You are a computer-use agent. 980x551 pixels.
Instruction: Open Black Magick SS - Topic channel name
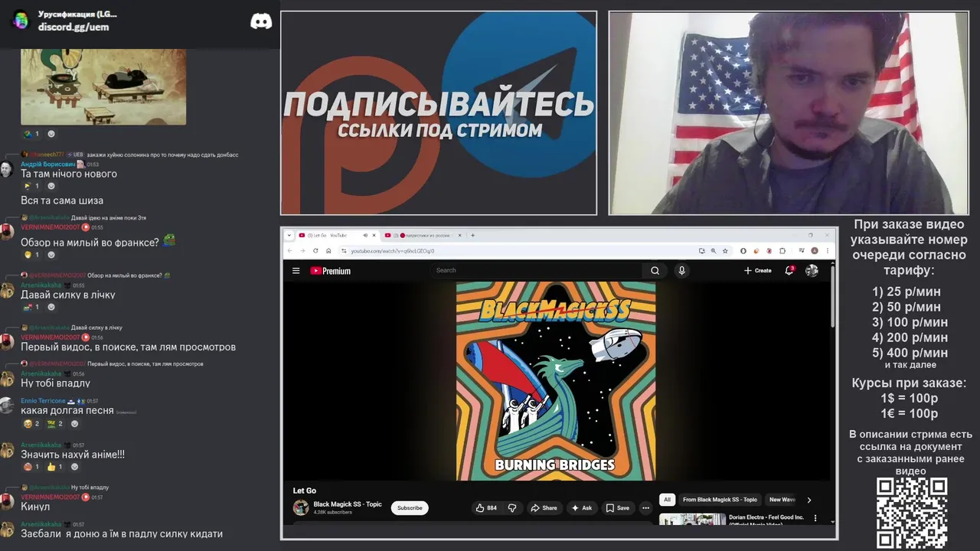(348, 504)
